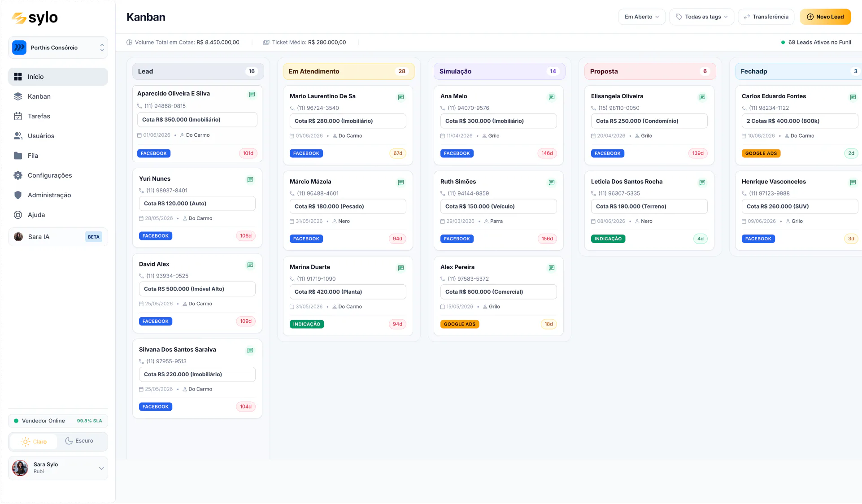The image size is (862, 504).
Task: Click message icon on Alex Pereira card
Action: [x=552, y=268]
